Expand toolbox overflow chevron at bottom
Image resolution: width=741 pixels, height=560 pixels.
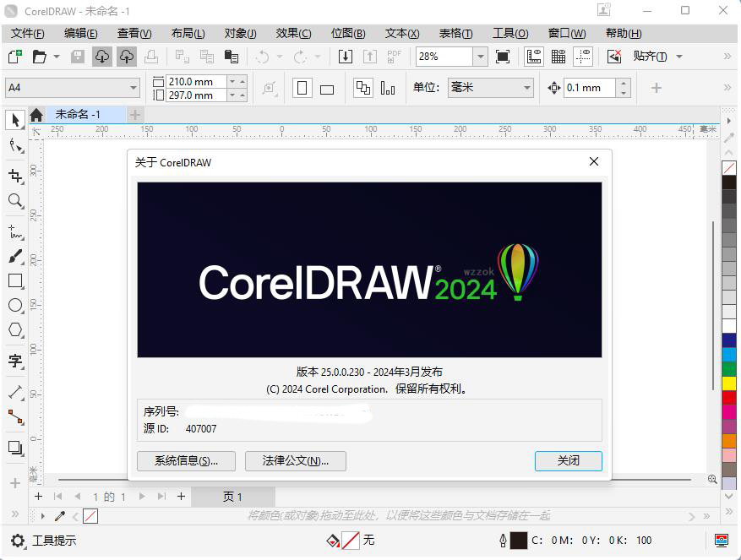click(15, 514)
